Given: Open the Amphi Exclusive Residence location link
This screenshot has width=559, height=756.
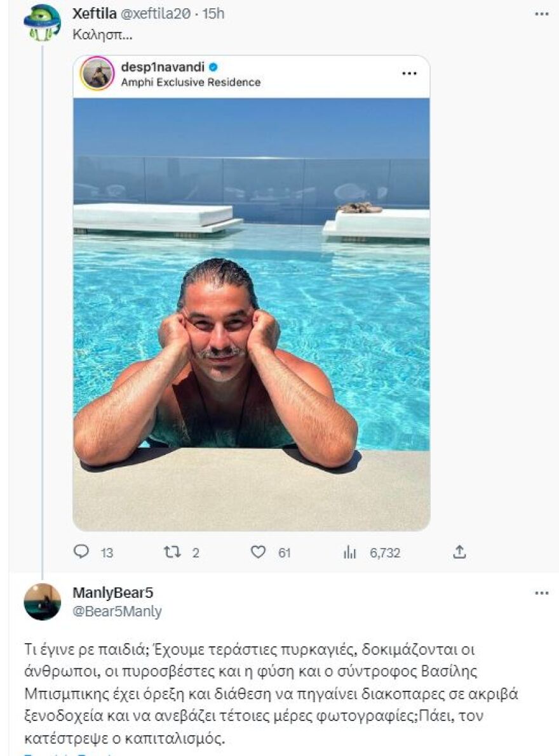Looking at the screenshot, I should coord(192,82).
